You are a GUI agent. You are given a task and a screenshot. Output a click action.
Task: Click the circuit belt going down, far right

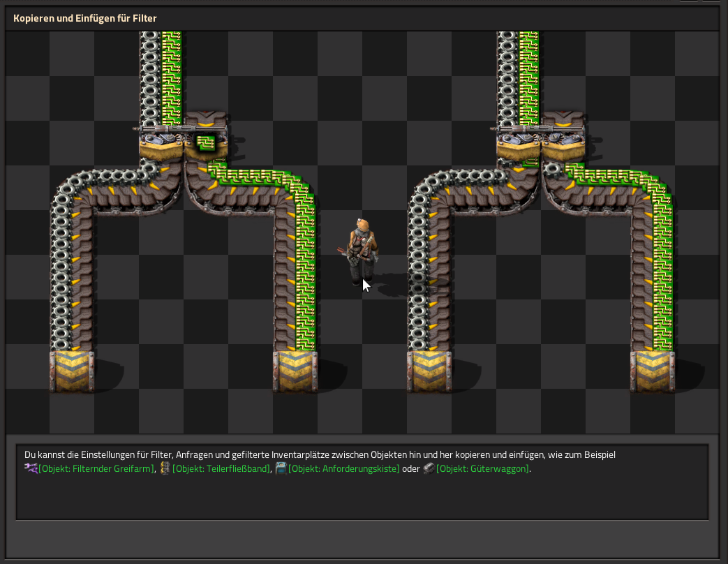[660, 279]
